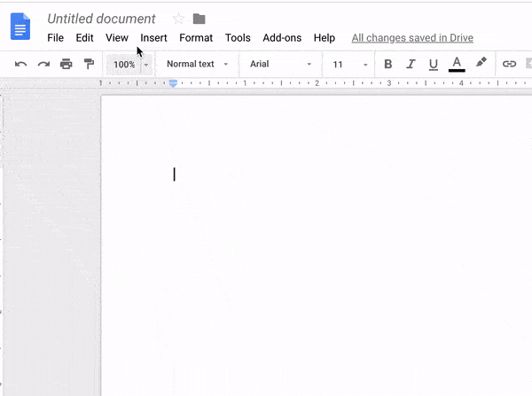The height and width of the screenshot is (396, 532).
Task: Open the Help menu
Action: tap(325, 38)
